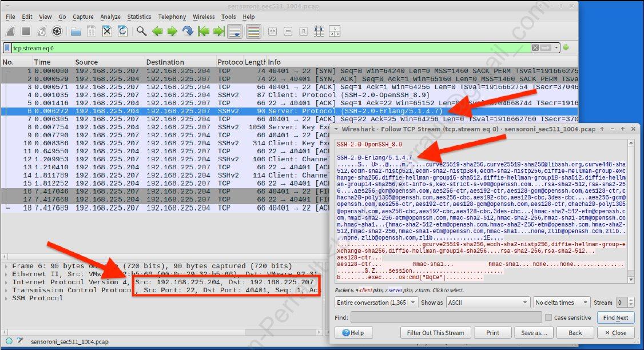Viewport: 644px width, 350px height.
Task: Expand the Ethernet II tree row
Action: click(x=6, y=274)
